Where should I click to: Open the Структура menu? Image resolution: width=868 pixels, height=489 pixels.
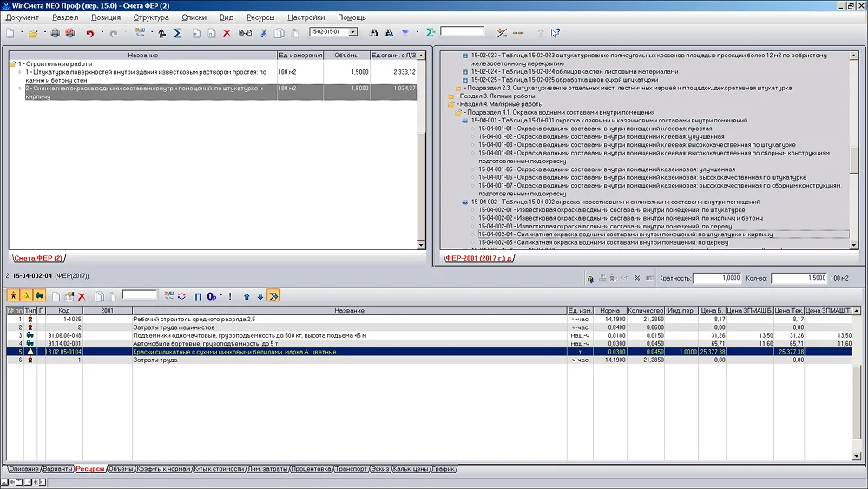[151, 17]
